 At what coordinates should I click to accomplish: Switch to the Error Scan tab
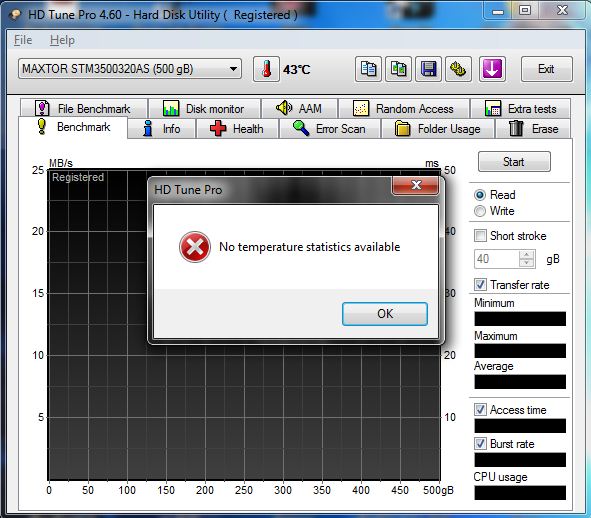tap(330, 129)
